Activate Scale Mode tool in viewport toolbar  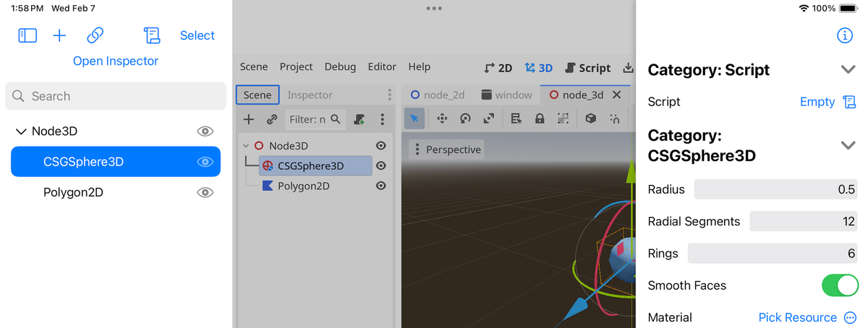coord(489,118)
